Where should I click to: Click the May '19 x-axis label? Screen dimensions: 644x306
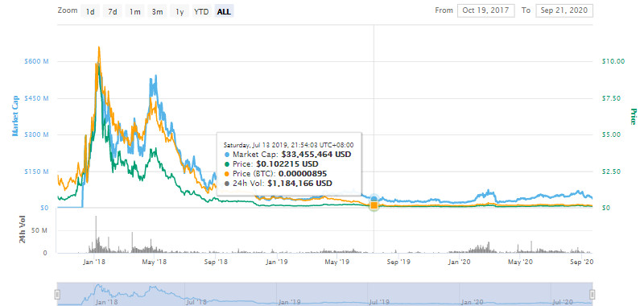(x=337, y=261)
